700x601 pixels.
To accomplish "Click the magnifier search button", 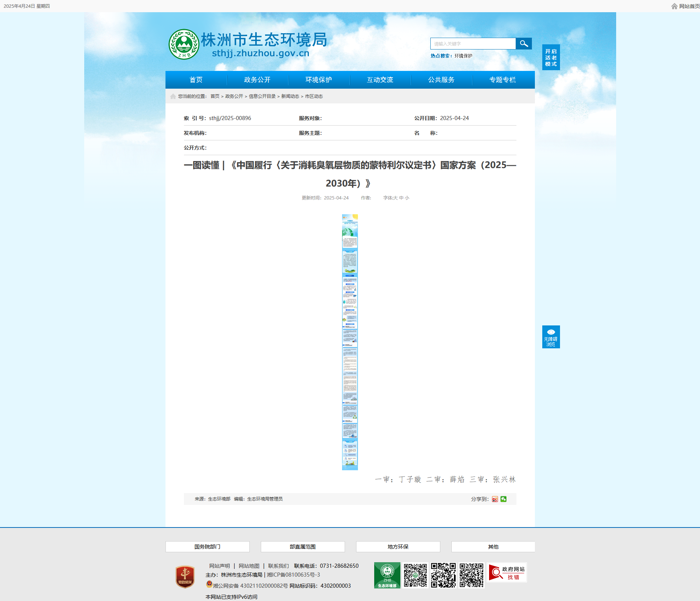I will pos(523,44).
